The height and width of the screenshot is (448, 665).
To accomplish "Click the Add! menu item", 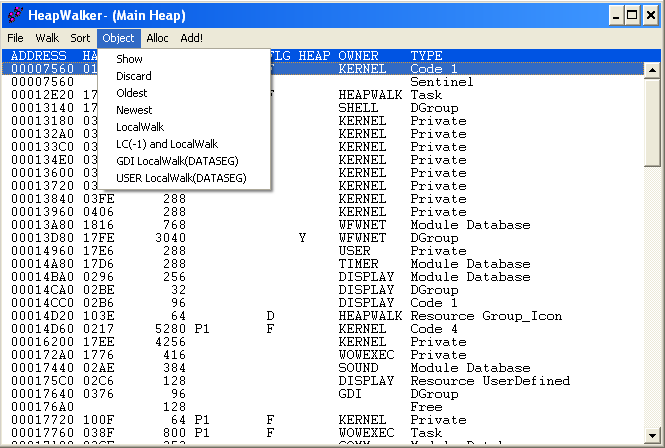I will (x=191, y=38).
